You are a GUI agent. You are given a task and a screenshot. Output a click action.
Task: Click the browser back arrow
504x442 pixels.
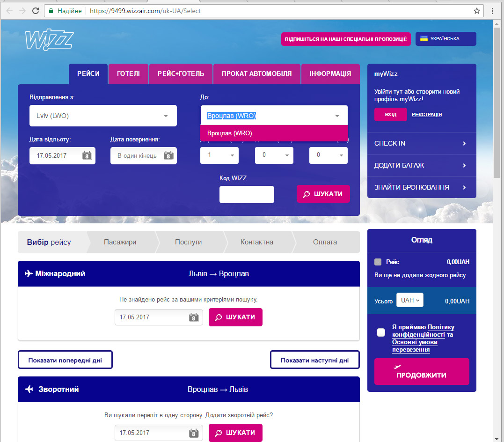click(9, 11)
